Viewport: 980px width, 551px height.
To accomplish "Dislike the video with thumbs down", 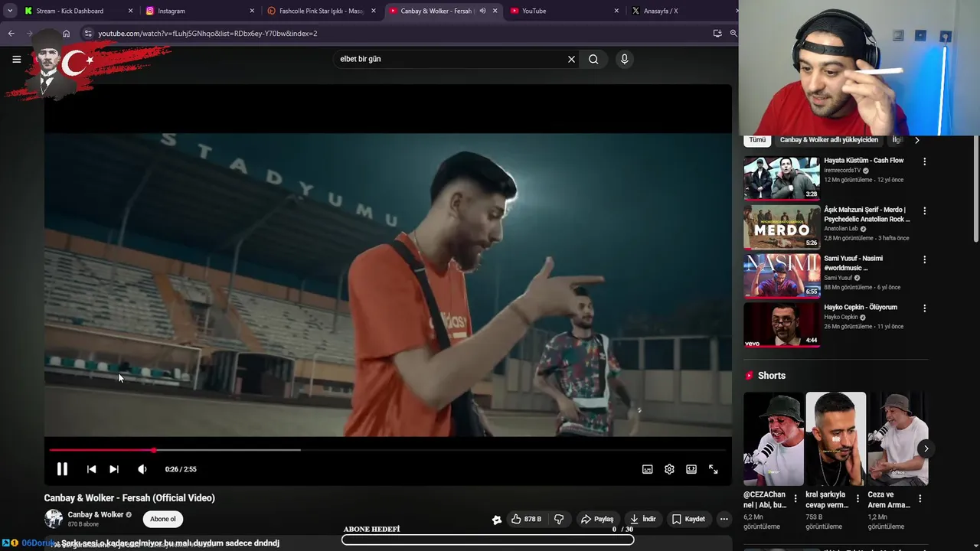I will [x=559, y=519].
